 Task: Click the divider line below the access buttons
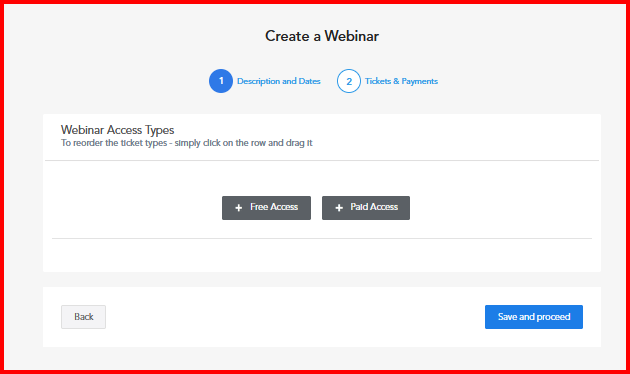click(x=322, y=238)
